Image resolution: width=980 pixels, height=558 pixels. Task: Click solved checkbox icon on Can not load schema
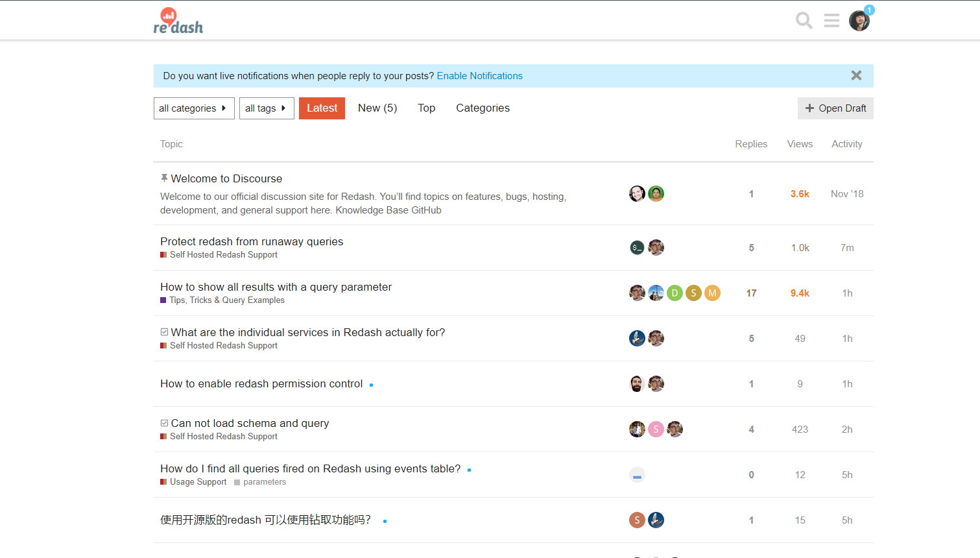pyautogui.click(x=164, y=423)
